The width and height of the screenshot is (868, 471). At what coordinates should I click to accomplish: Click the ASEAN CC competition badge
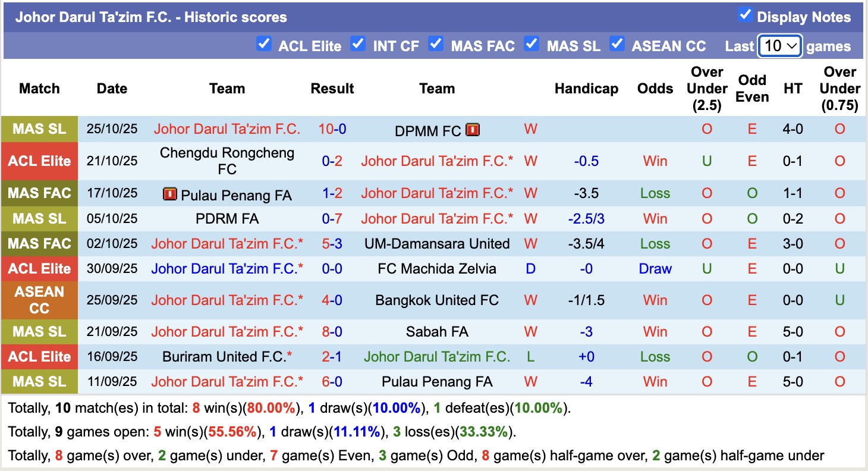coord(39,300)
